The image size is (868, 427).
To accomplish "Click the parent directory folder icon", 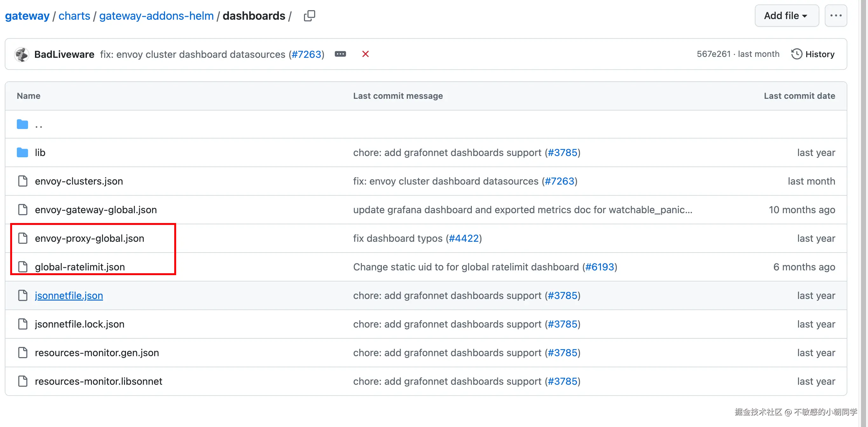I will coord(22,124).
